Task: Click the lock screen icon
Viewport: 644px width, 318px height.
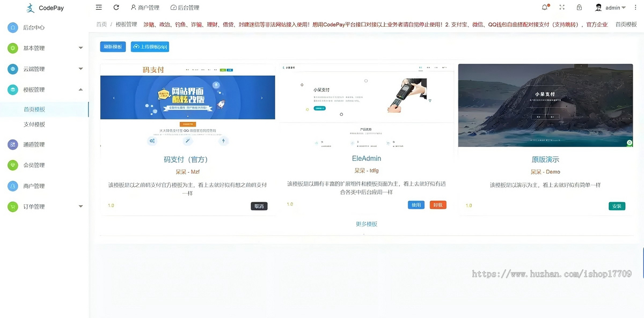Action: tap(579, 8)
